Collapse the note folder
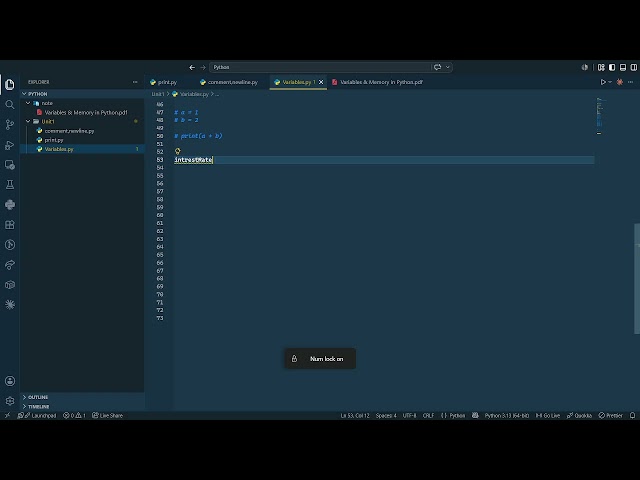Image resolution: width=640 pixels, height=480 pixels. point(28,103)
